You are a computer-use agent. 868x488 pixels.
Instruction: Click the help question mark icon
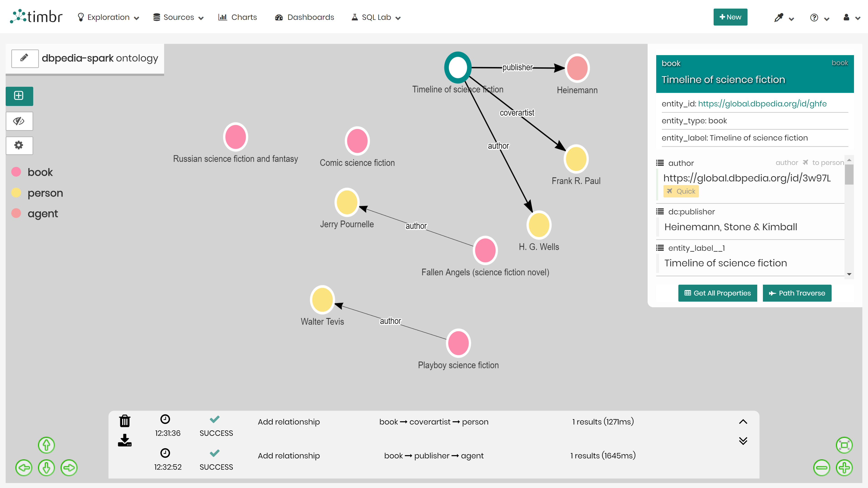point(814,17)
